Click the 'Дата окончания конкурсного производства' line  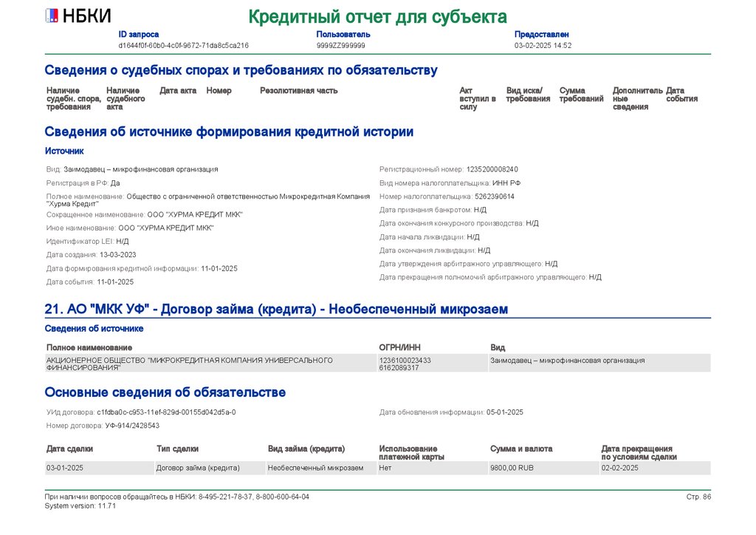click(459, 223)
